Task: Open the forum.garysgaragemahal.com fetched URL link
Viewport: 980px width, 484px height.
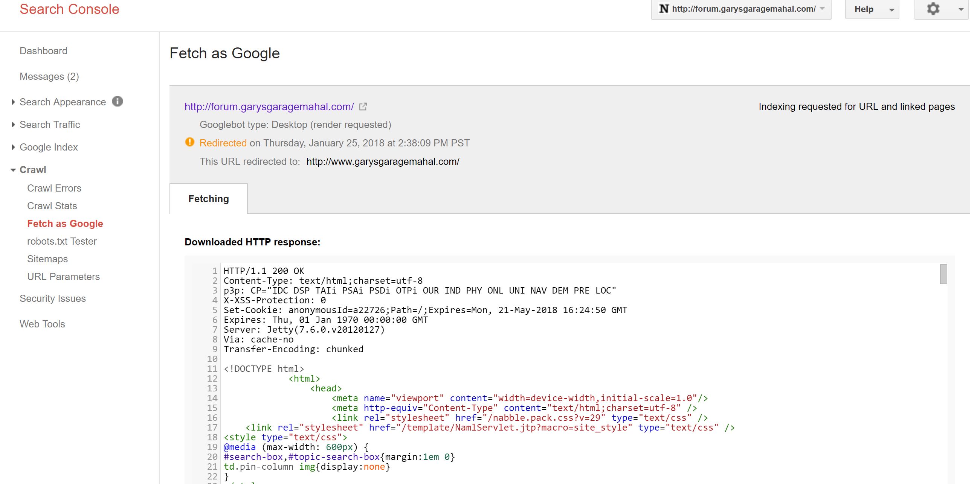Action: (x=269, y=107)
